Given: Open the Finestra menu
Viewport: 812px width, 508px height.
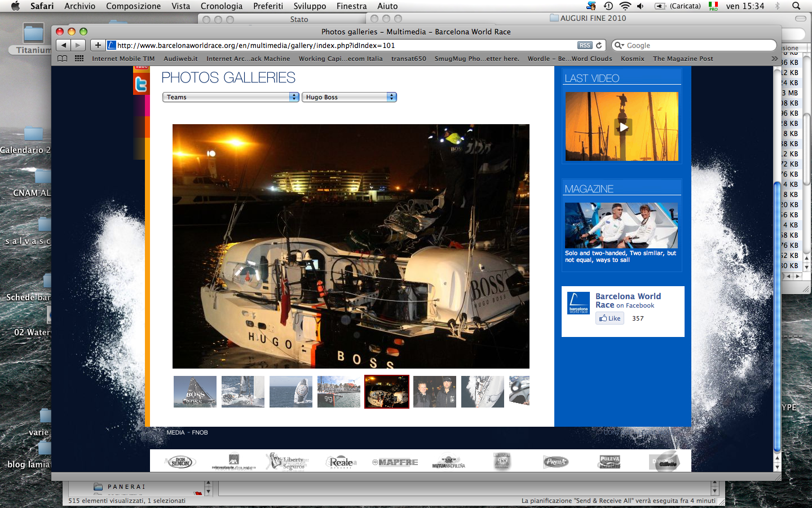Looking at the screenshot, I should tap(351, 6).
